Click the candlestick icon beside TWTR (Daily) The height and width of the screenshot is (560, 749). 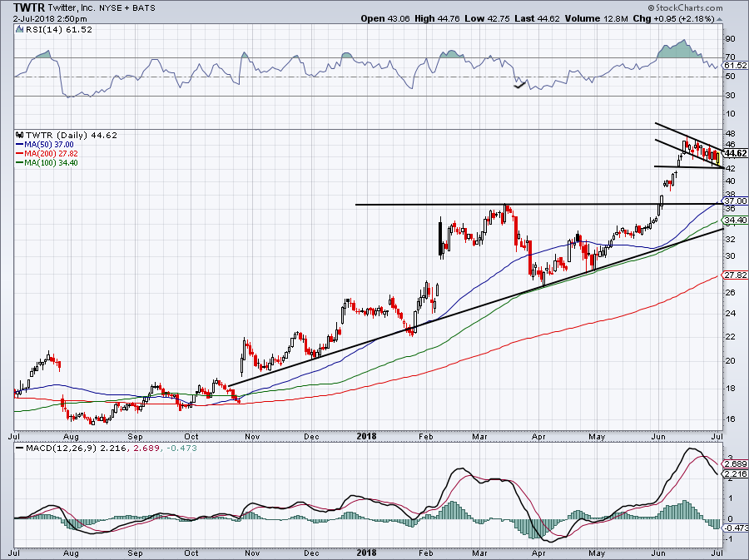pos(20,135)
